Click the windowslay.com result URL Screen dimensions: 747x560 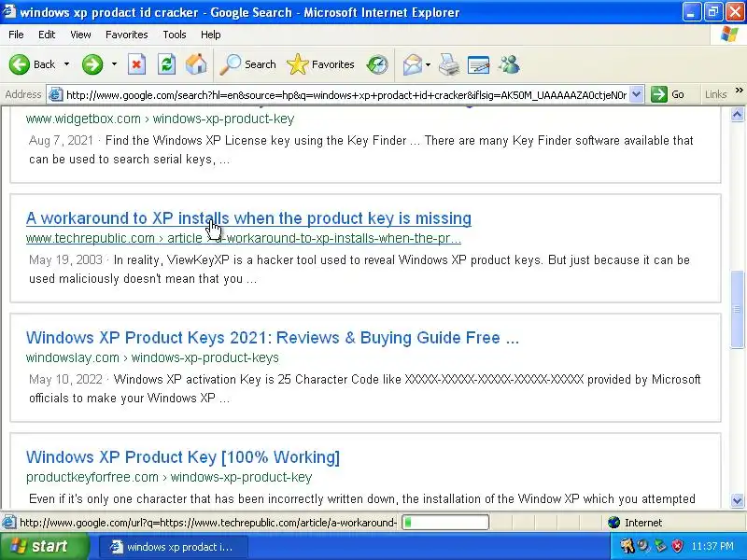[x=152, y=357]
